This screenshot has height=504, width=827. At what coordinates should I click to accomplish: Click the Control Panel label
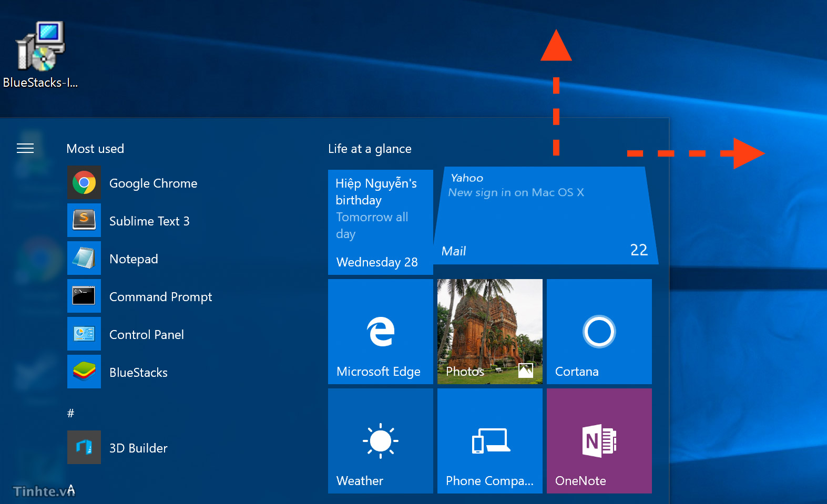point(147,335)
